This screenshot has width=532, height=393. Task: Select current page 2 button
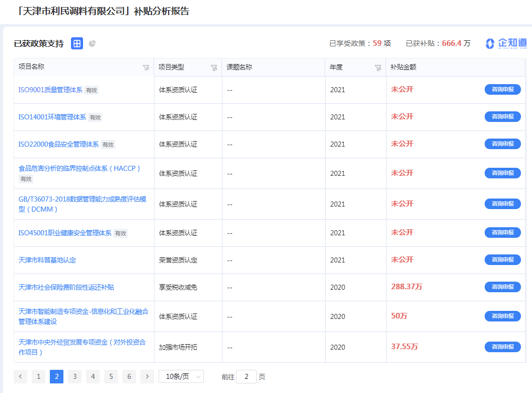tap(57, 376)
